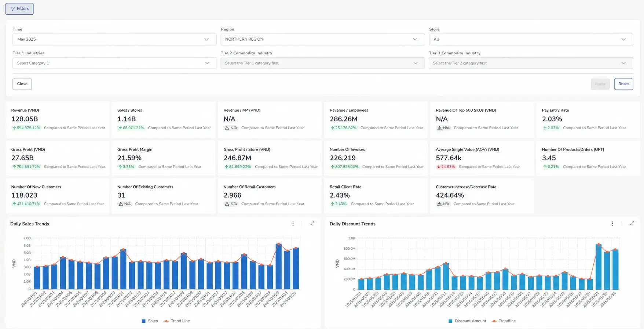Click the N/A warning badge under Top 500 SKUs
644x329 pixels.
[x=443, y=128]
